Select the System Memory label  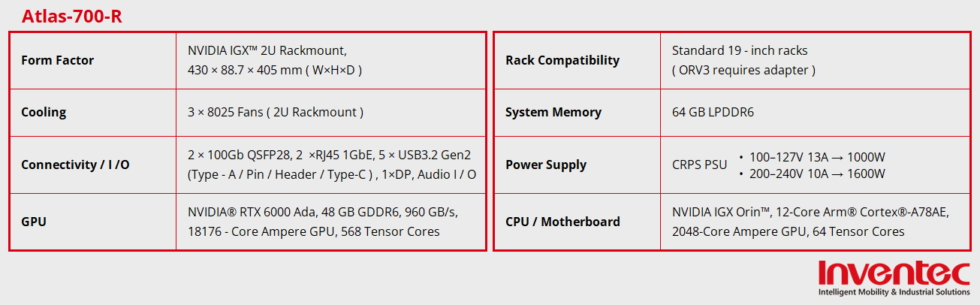pyautogui.click(x=553, y=112)
